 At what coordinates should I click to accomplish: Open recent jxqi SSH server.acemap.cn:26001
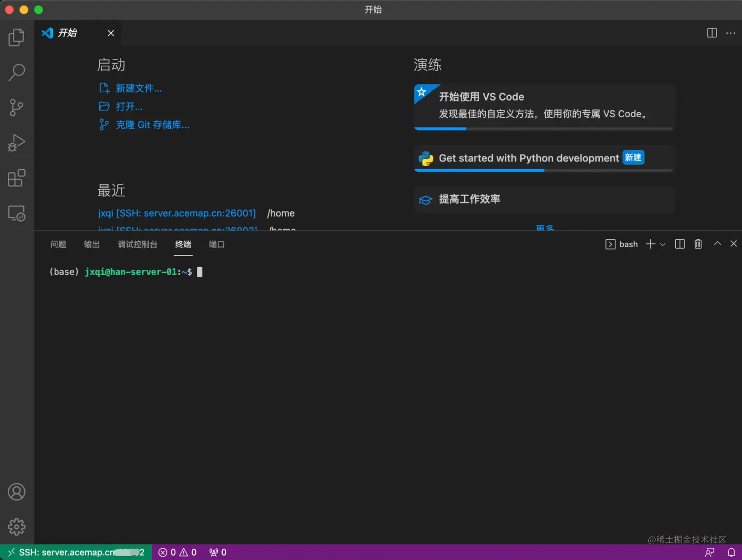tap(177, 213)
